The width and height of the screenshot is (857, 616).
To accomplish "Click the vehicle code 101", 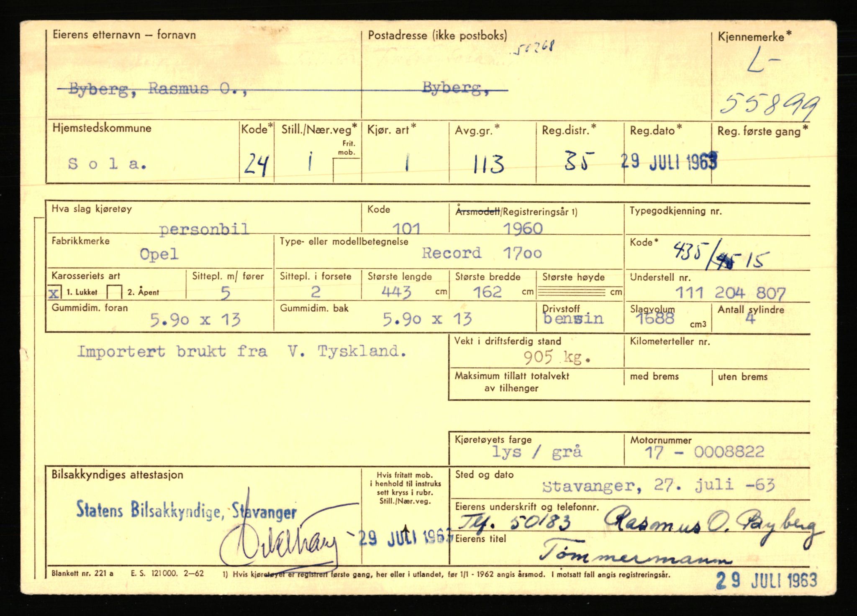I will [x=406, y=228].
